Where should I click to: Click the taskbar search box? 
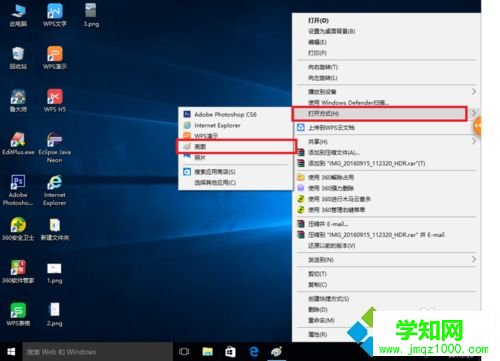(x=98, y=352)
